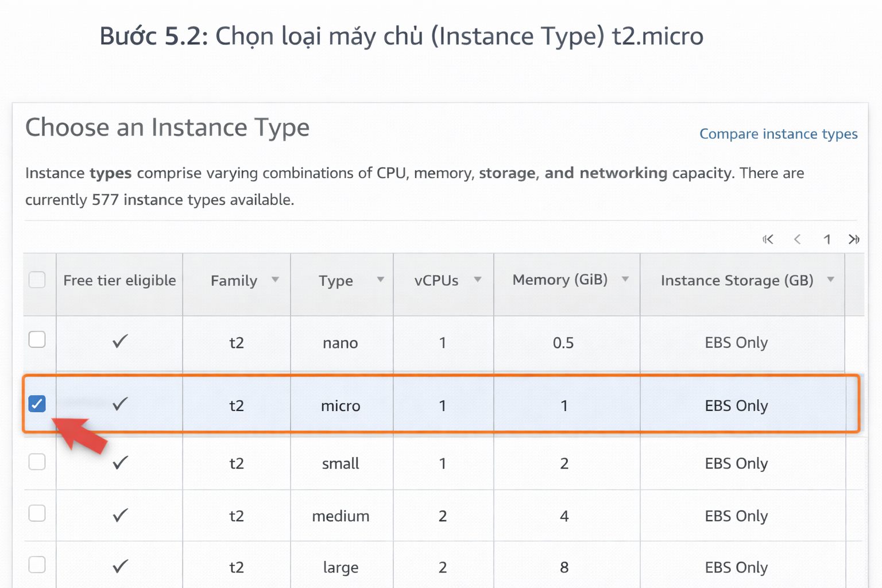882x588 pixels.
Task: Expand Instance Storage (GB) column dropdown
Action: click(x=830, y=280)
